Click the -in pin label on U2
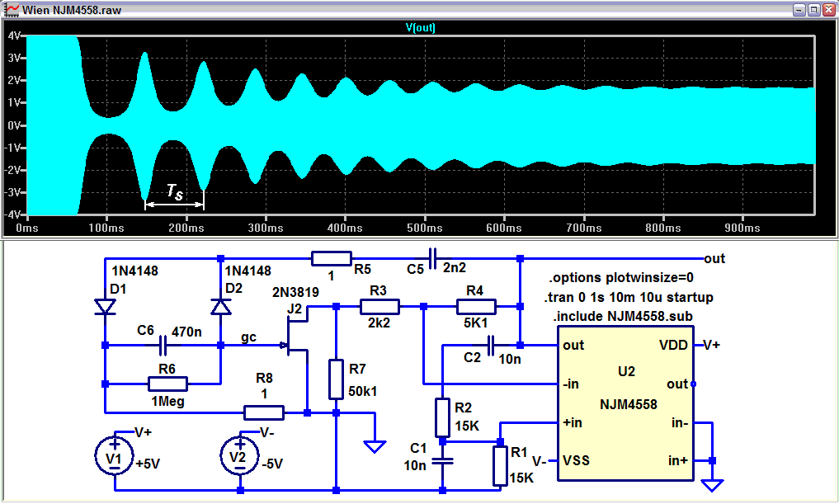Screen dimensions: 839x504 pos(571,384)
